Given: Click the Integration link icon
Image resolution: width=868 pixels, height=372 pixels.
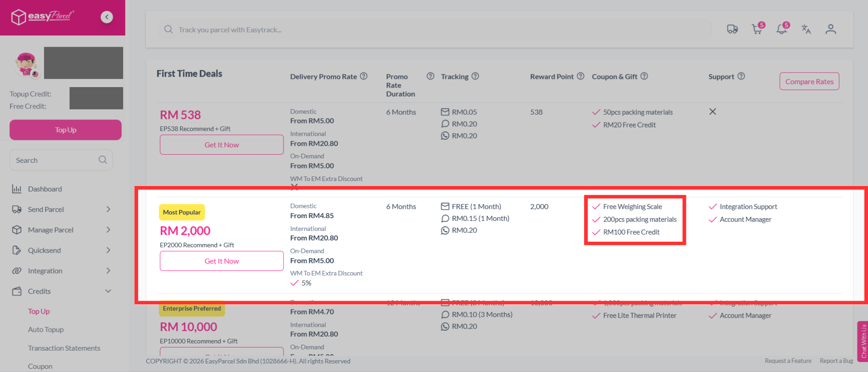Looking at the screenshot, I should coord(17,270).
